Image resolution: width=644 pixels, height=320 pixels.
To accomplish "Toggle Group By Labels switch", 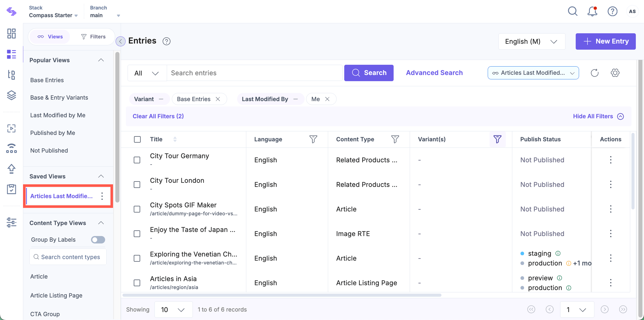I will click(98, 239).
